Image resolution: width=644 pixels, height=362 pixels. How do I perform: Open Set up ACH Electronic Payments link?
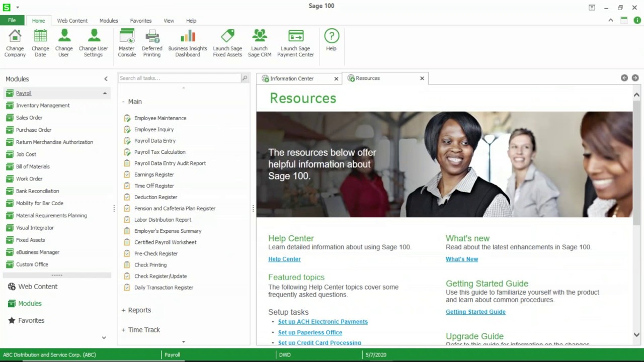point(323,322)
